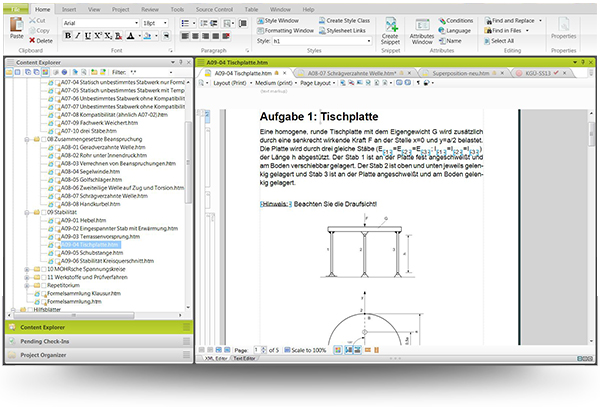Viewport: 600px width, 407px height.
Task: Switch to the Table ribbon tab
Action: tap(251, 9)
